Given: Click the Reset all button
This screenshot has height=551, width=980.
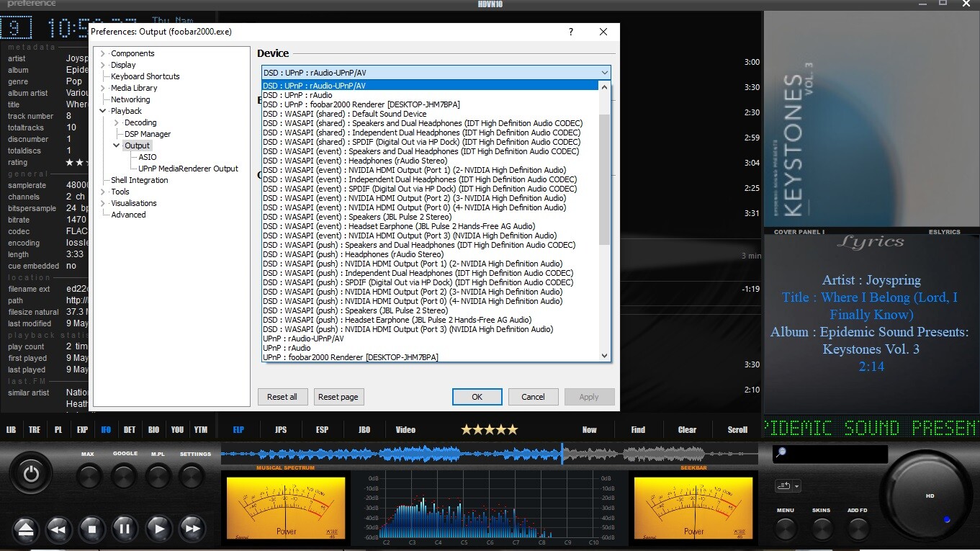Looking at the screenshot, I should [x=282, y=397].
